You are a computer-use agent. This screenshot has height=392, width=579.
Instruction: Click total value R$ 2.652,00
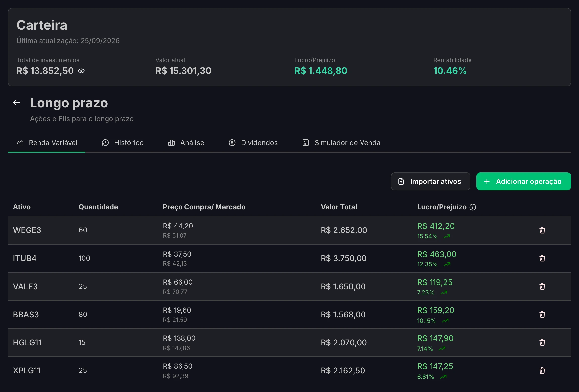(x=344, y=230)
